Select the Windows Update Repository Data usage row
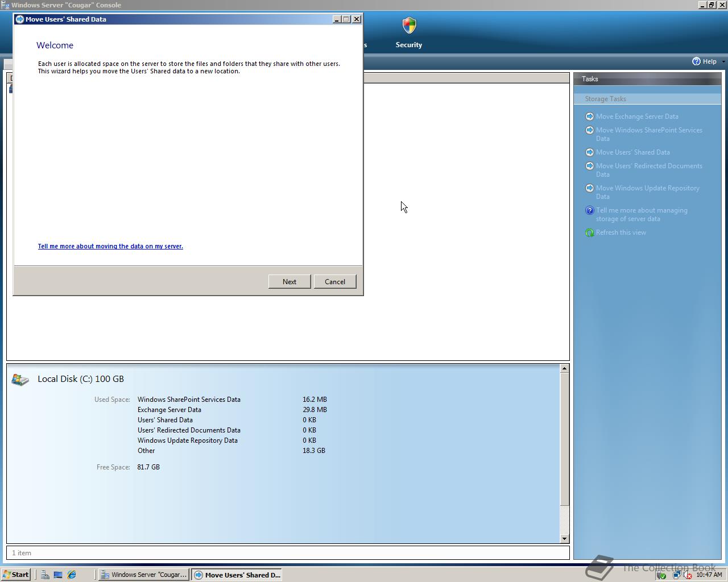 pyautogui.click(x=226, y=440)
